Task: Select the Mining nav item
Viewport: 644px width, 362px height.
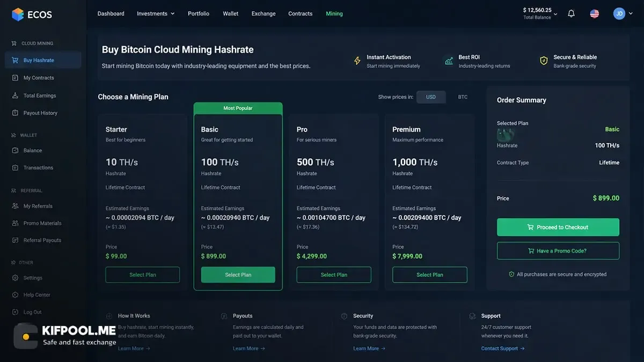Action: (x=334, y=13)
